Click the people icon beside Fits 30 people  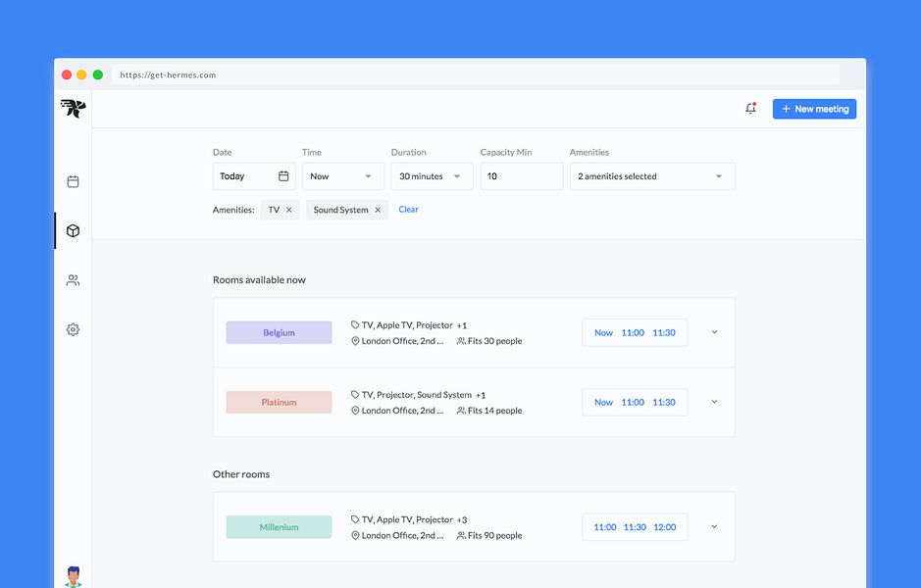click(461, 341)
